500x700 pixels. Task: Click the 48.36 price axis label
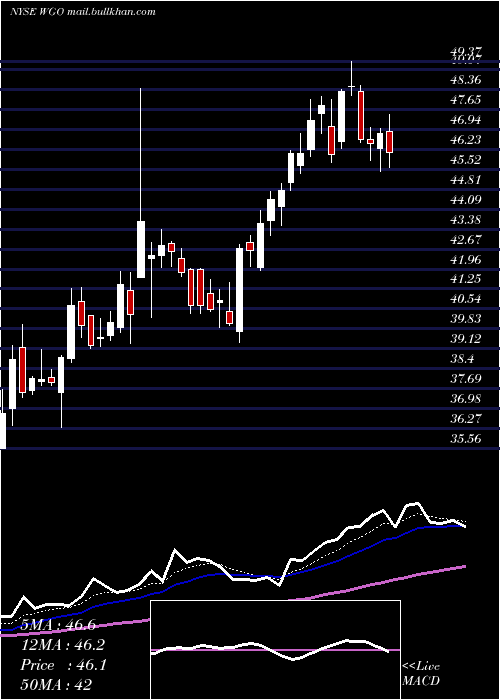(466, 80)
